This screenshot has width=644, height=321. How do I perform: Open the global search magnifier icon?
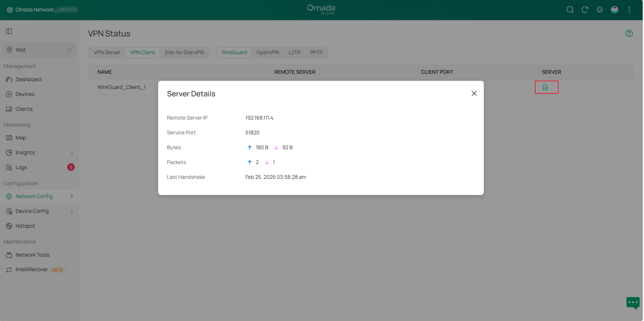(570, 10)
